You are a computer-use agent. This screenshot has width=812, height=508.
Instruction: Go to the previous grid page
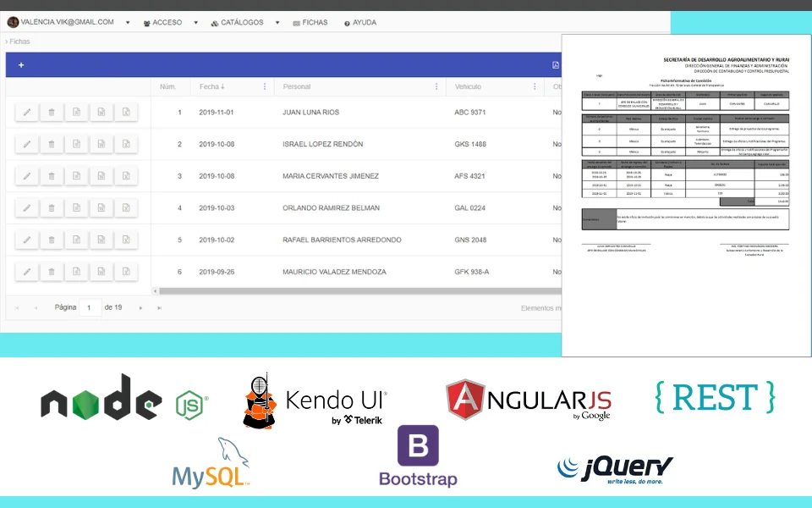36,308
